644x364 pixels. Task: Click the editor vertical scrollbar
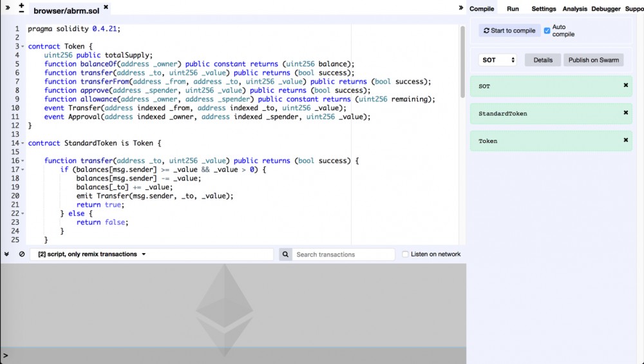462,62
